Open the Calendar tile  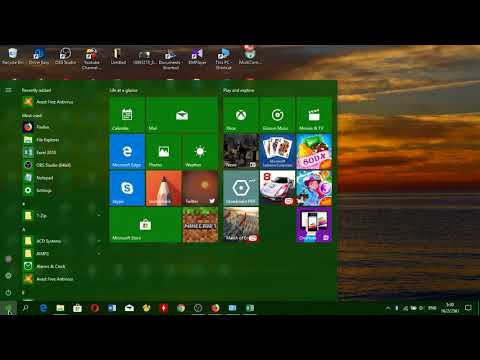pos(127,115)
